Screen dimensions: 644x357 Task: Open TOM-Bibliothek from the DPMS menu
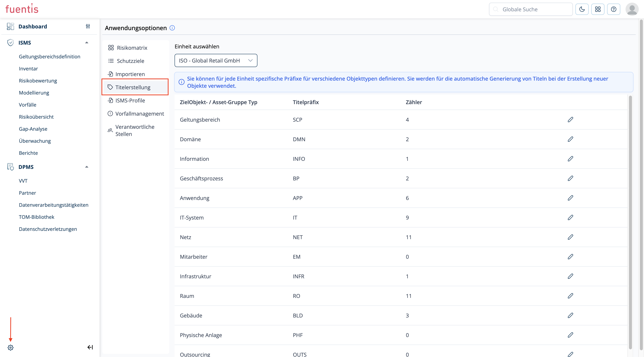point(37,217)
